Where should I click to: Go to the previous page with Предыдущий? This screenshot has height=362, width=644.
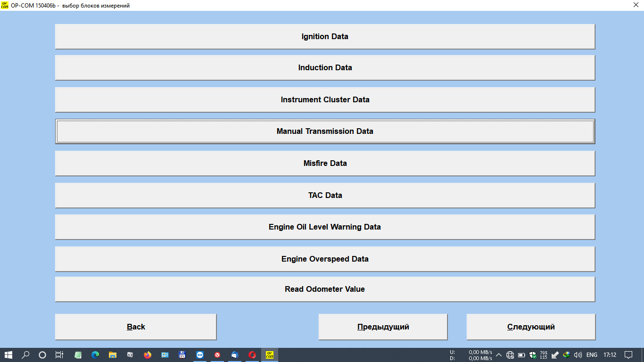383,327
